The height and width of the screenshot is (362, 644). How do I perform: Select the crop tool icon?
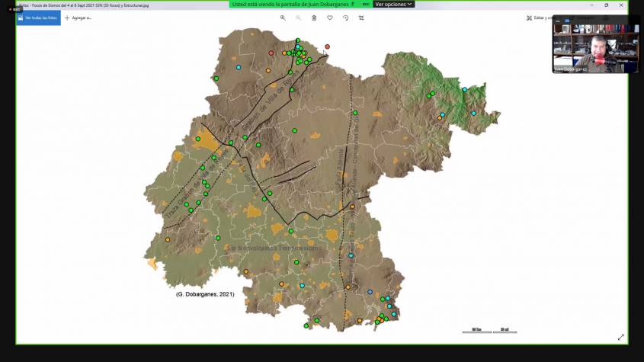click(x=361, y=18)
